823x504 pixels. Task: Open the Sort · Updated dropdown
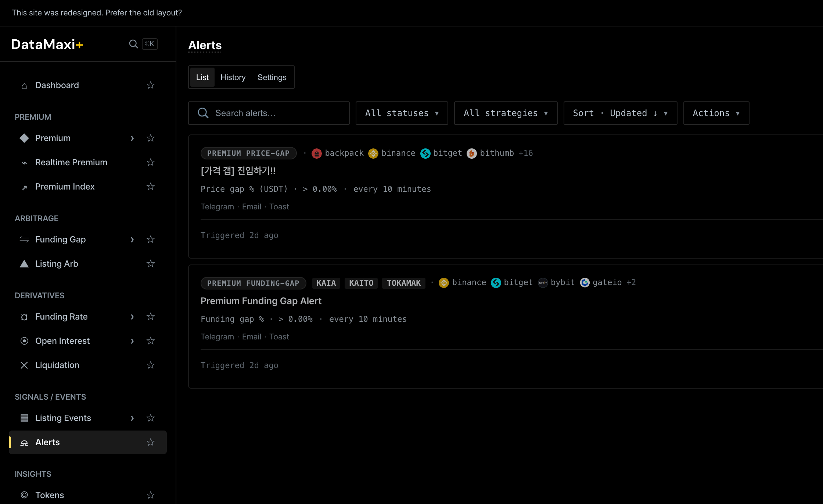(x=621, y=113)
